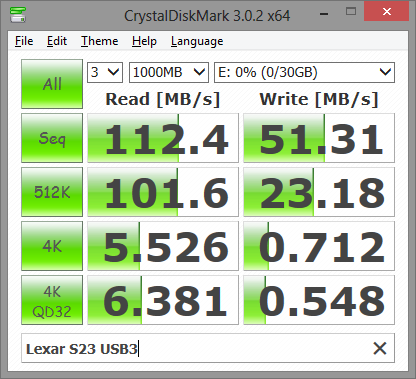Click the Seq read result 112.4

point(163,138)
